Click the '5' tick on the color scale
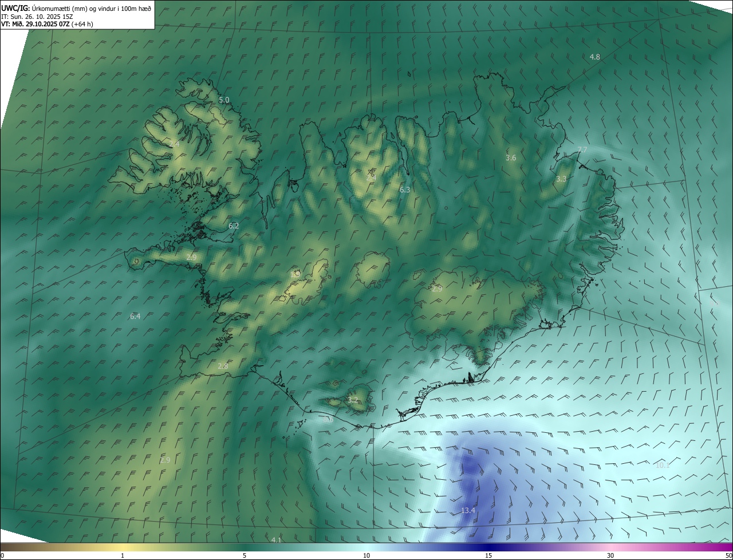733x560 pixels. pyautogui.click(x=245, y=555)
